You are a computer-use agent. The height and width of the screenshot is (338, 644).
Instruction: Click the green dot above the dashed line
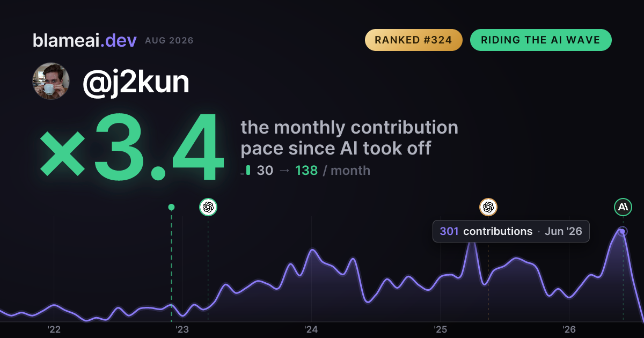click(171, 207)
